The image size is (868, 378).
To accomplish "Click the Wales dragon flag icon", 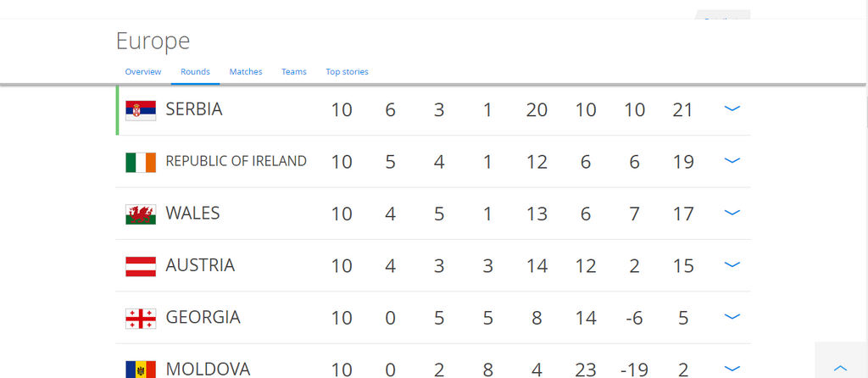I will (x=141, y=214).
